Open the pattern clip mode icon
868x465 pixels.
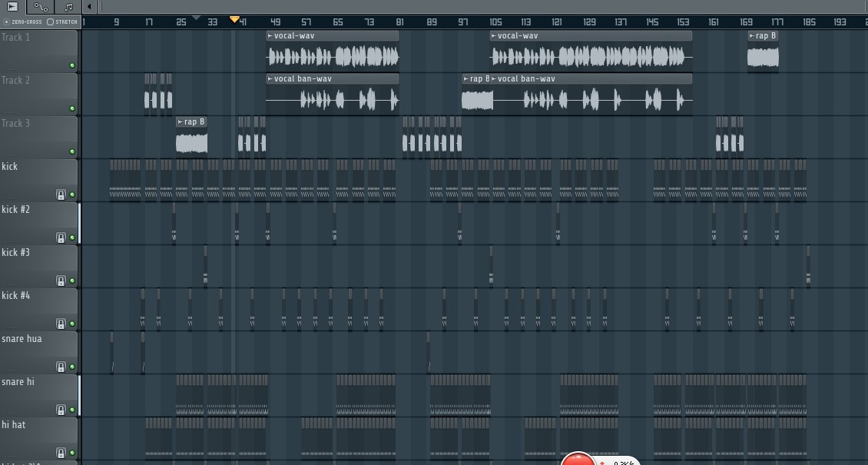point(68,7)
